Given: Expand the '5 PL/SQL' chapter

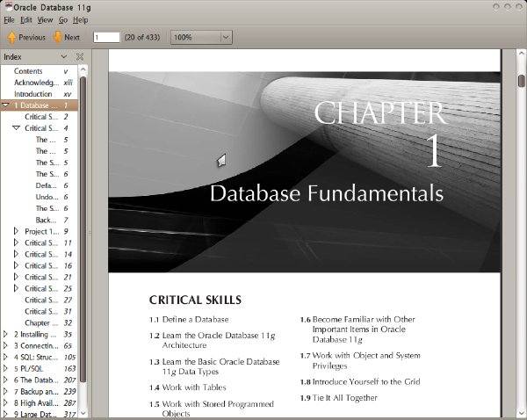Looking at the screenshot, I should coord(5,368).
